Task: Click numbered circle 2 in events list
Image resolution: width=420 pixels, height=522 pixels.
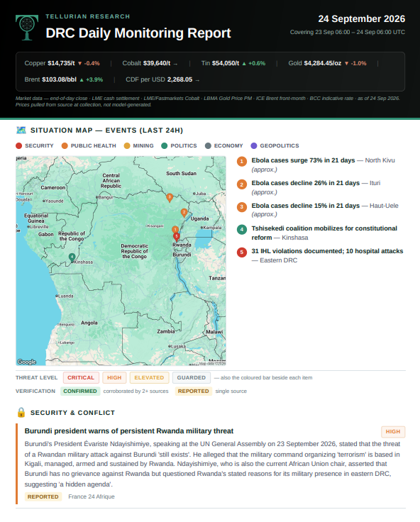Action: click(x=242, y=184)
